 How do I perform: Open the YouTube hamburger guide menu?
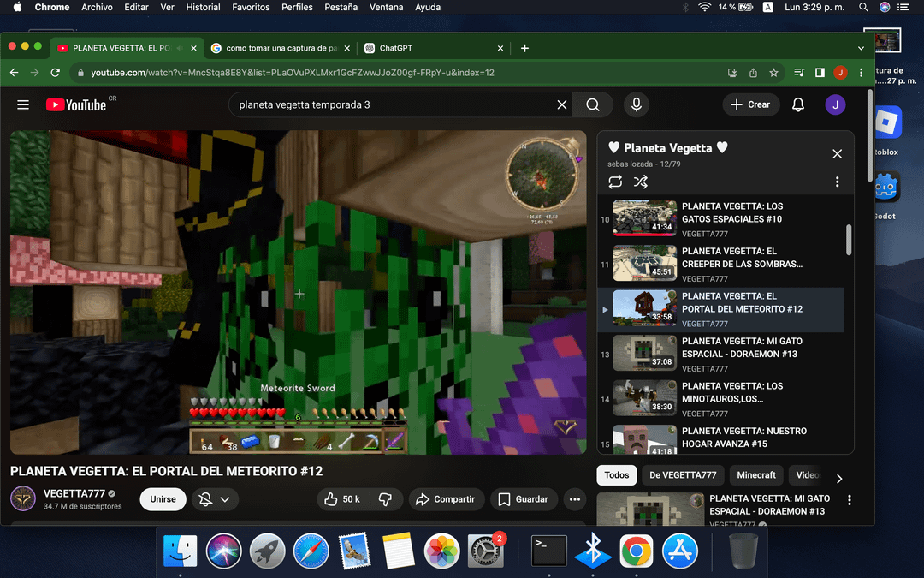point(23,104)
